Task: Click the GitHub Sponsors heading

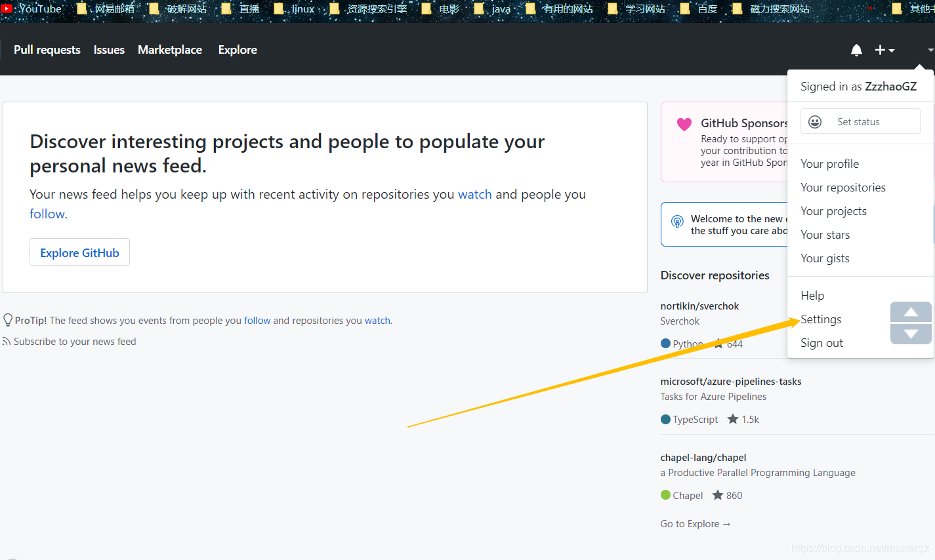Action: coord(744,123)
